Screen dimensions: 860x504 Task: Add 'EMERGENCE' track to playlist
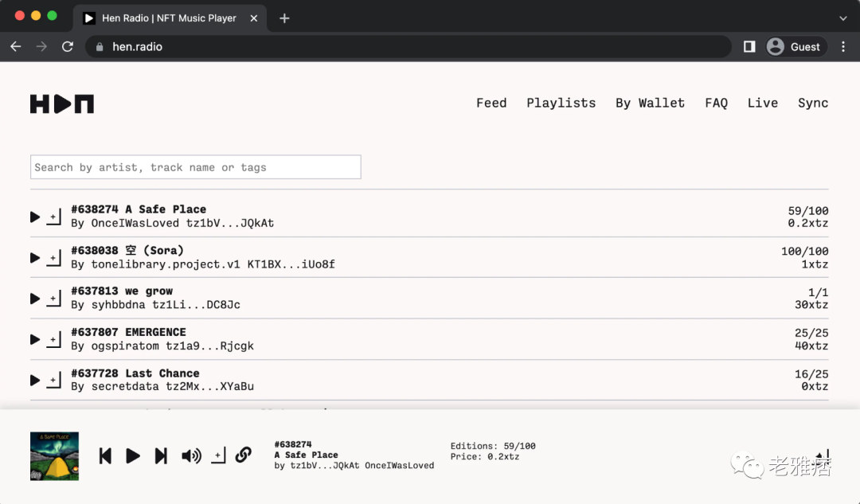(x=53, y=340)
